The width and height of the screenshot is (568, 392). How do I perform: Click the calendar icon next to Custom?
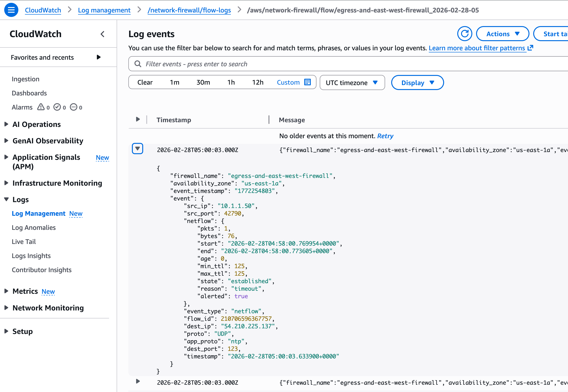307,82
